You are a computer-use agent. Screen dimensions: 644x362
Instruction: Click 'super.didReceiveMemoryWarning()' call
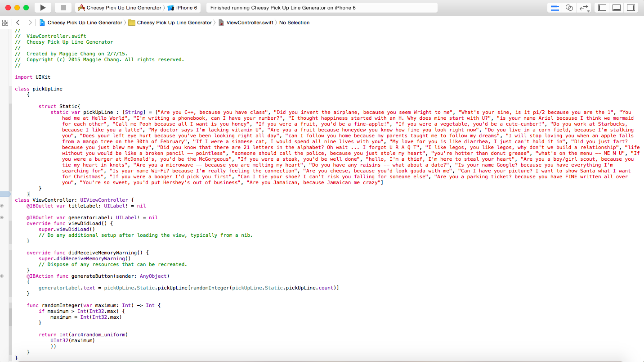tap(85, 258)
